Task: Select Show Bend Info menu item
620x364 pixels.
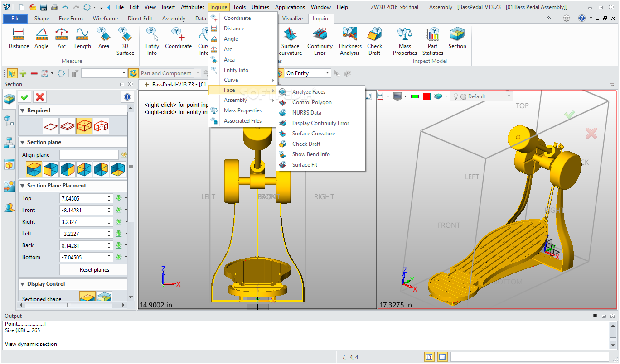Action: tap(321, 154)
